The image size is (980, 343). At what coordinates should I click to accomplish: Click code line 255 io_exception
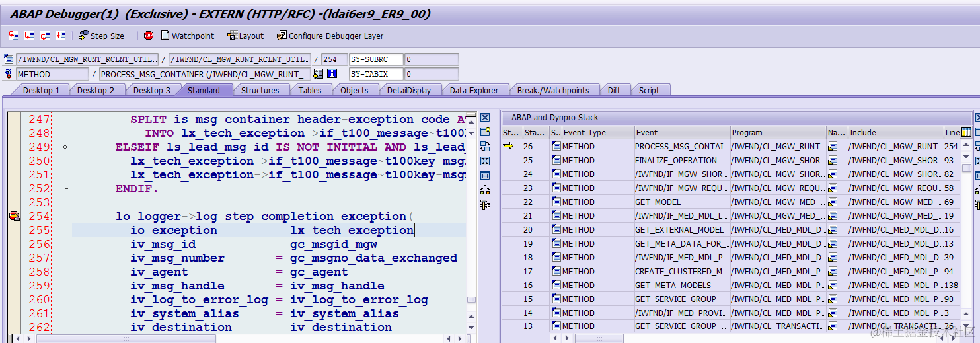coord(272,230)
